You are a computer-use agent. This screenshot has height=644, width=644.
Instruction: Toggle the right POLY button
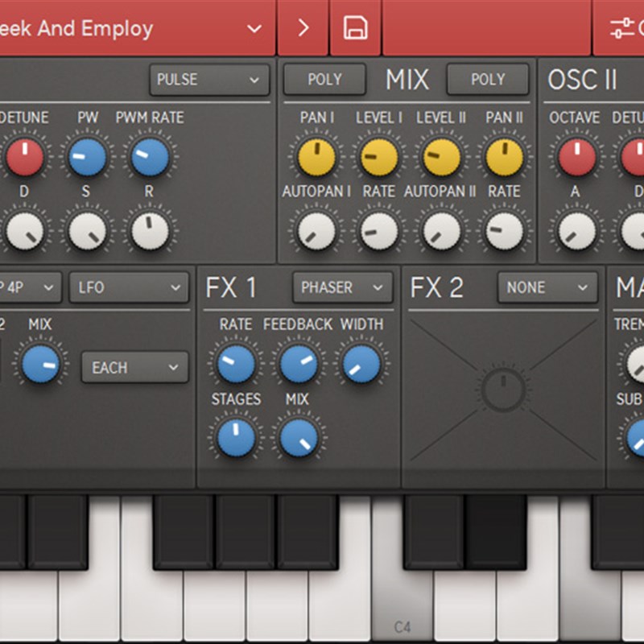(x=488, y=80)
